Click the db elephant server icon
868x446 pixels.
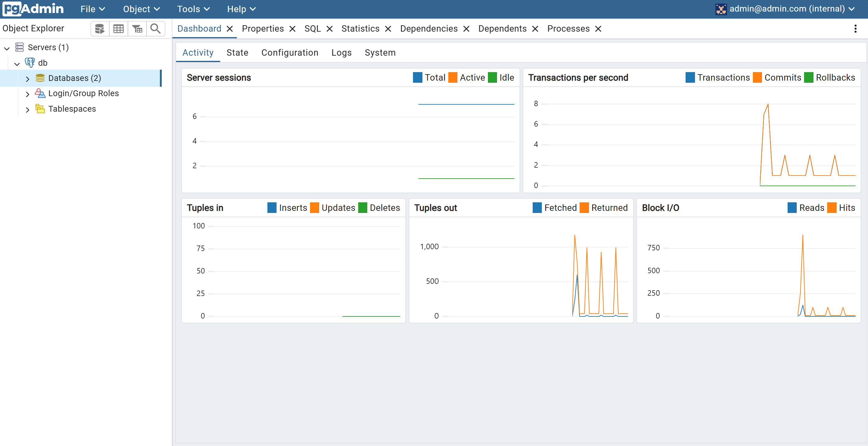click(30, 63)
